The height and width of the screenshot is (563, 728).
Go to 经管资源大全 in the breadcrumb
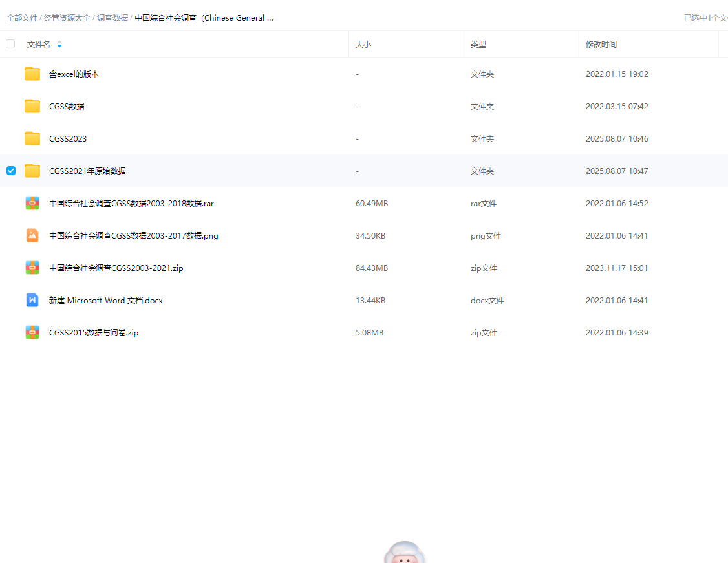(x=67, y=18)
